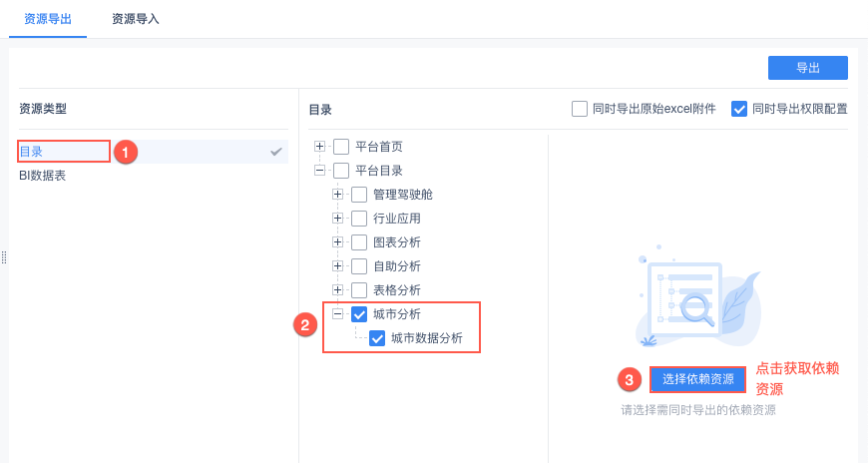The image size is (868, 463).
Task: Uncheck the 城市数据分析 checkbox
Action: (377, 338)
